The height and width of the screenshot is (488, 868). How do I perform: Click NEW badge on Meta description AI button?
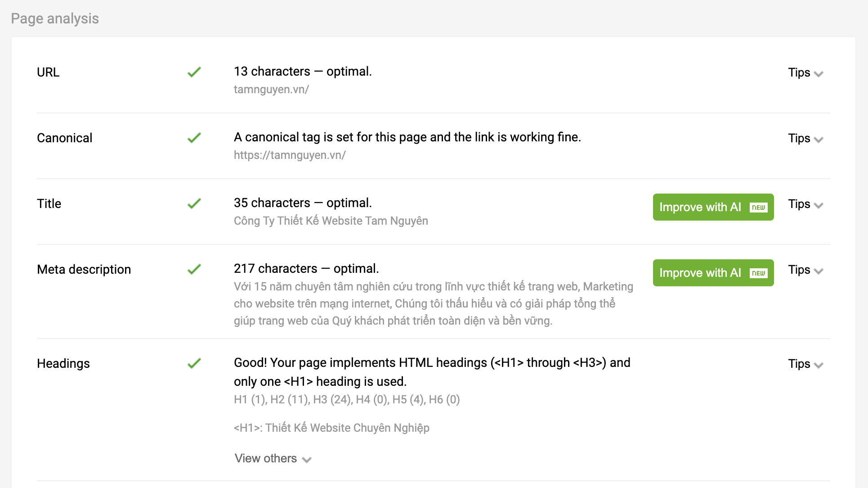[759, 273]
